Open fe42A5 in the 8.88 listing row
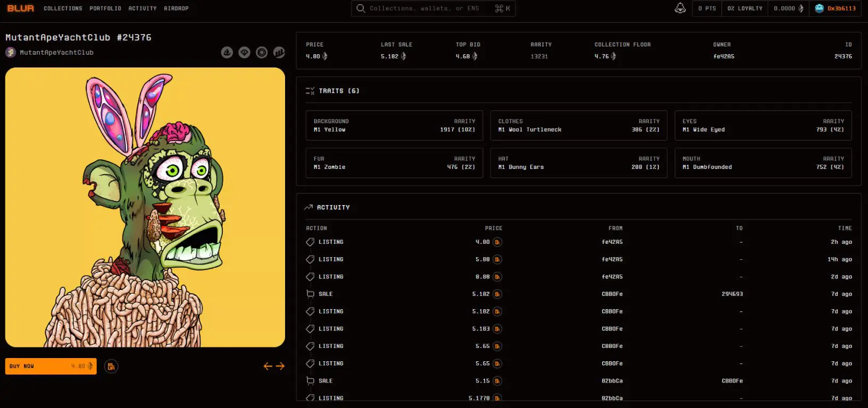Viewport: 868px width, 408px height. (612, 277)
